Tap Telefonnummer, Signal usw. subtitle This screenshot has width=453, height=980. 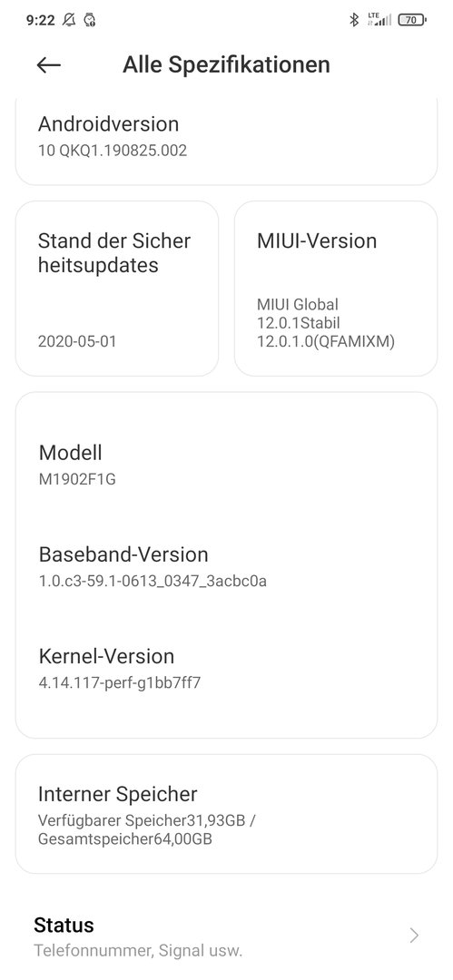tap(138, 951)
